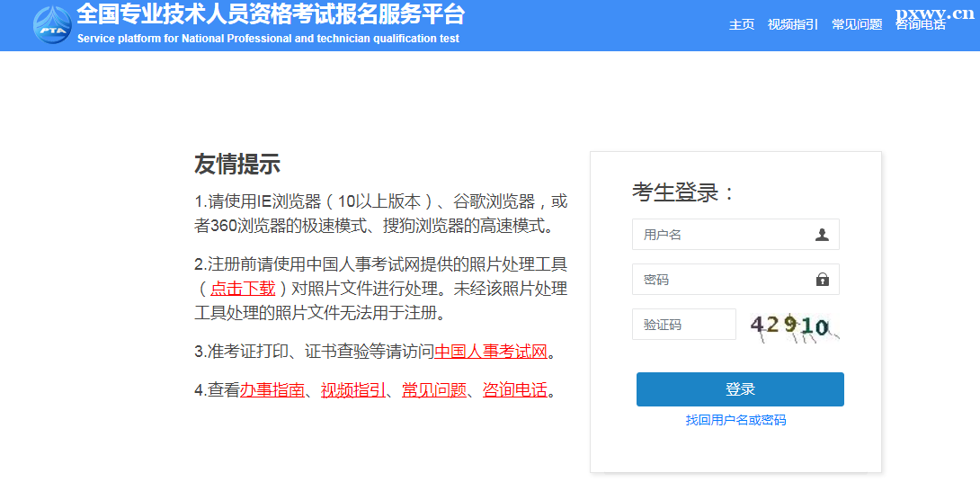
Task: Open the red 视频指引 link in tips
Action: pyautogui.click(x=353, y=390)
